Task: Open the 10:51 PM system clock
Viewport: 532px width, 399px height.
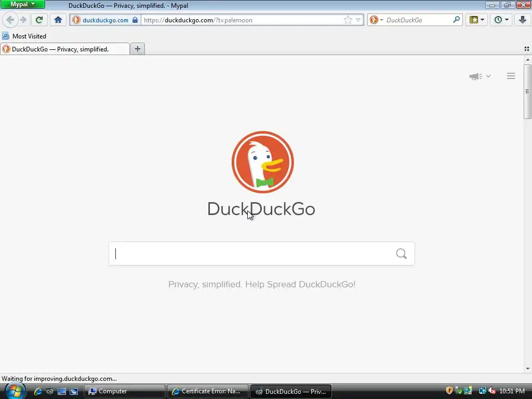Action: tap(512, 391)
